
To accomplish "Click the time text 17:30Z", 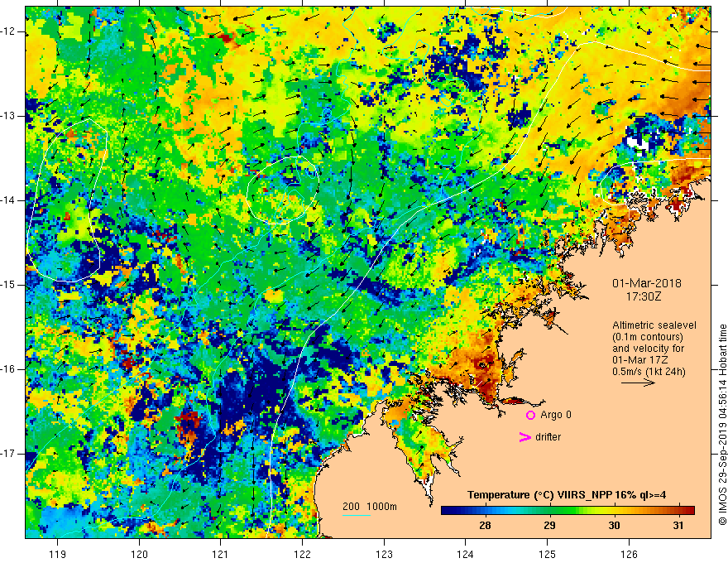I will pos(643,296).
